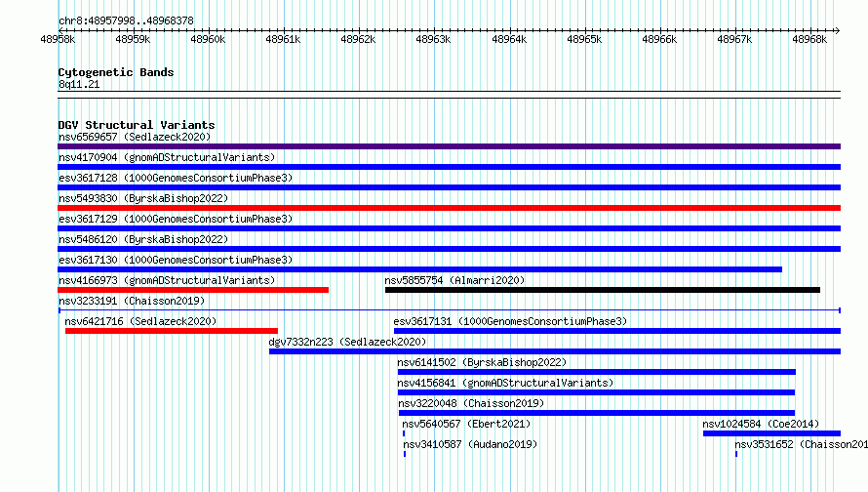This screenshot has height=492, width=868.
Task: Select the blue nsv1024584 variant bar
Action: pos(771,433)
